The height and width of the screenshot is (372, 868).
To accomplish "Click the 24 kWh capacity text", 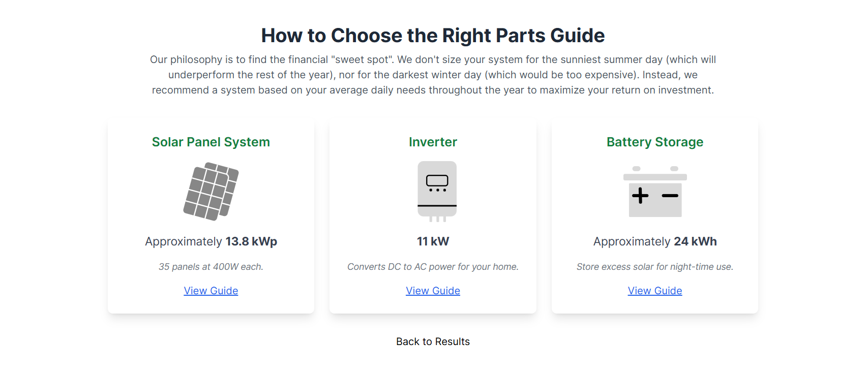I will (x=654, y=241).
